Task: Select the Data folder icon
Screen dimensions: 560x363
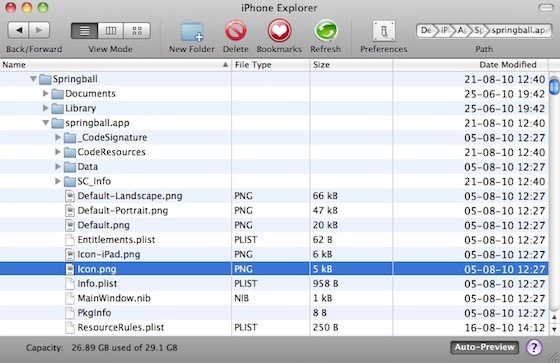Action: coord(70,167)
